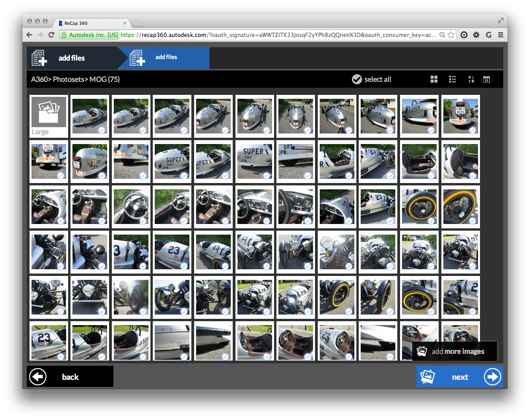Select the dark add files tab
This screenshot has height=420, width=530.
[x=72, y=58]
